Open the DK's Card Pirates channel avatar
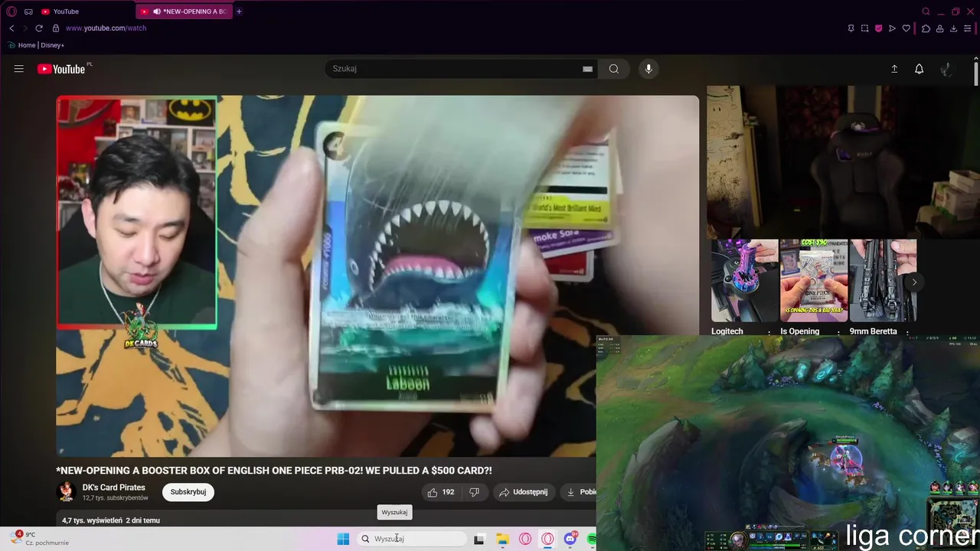 tap(66, 491)
